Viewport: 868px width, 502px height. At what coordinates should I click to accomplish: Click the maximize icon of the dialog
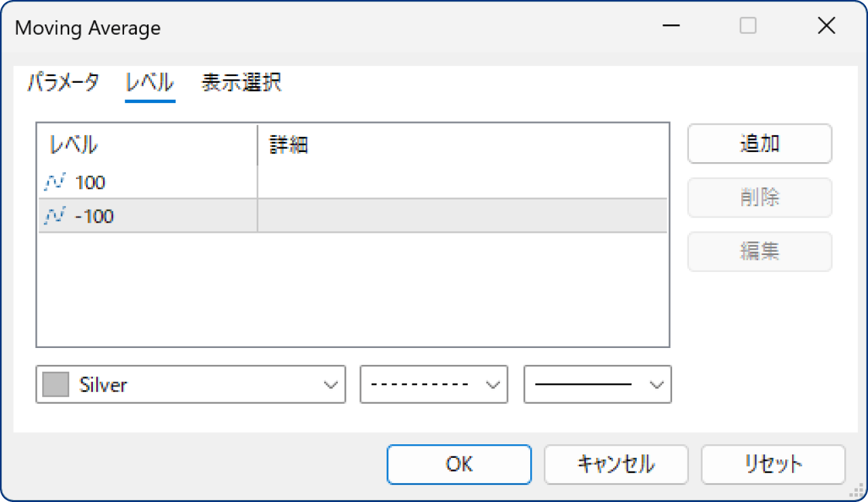(747, 26)
